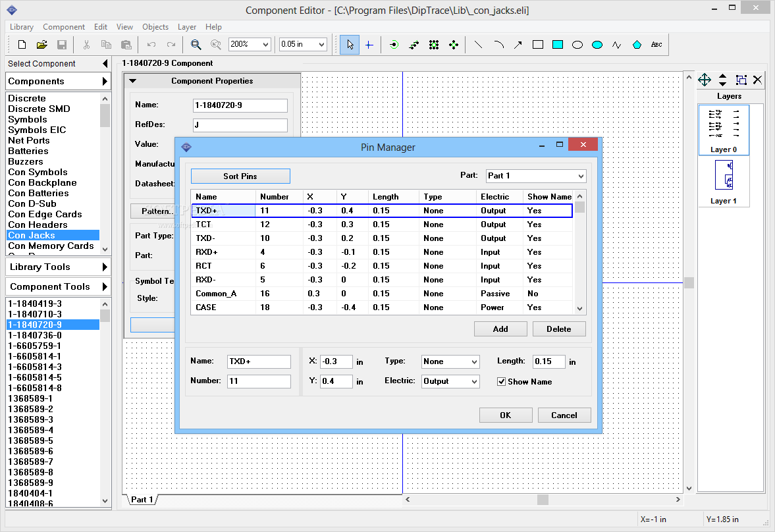
Task: Click the Add pin button
Action: (500, 329)
